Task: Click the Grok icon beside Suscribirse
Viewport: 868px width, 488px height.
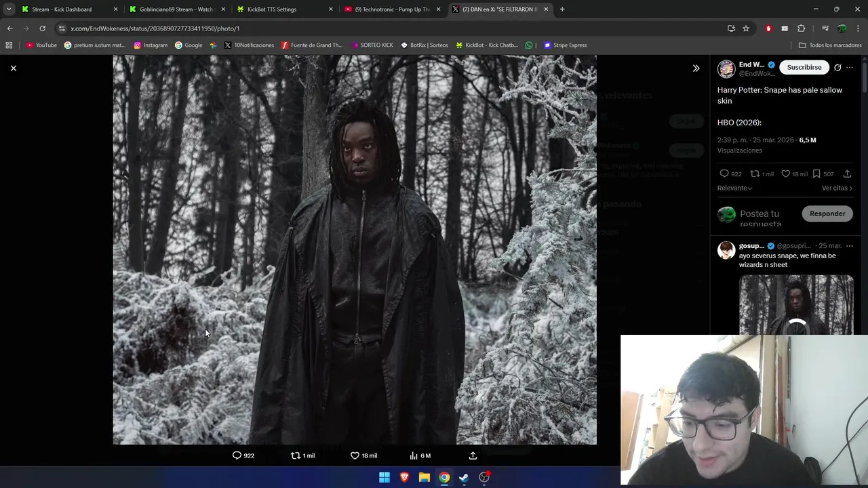Action: pos(837,67)
